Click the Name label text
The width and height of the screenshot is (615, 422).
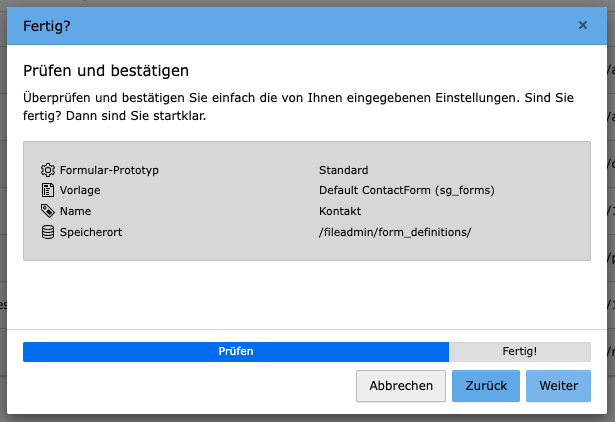click(x=75, y=211)
